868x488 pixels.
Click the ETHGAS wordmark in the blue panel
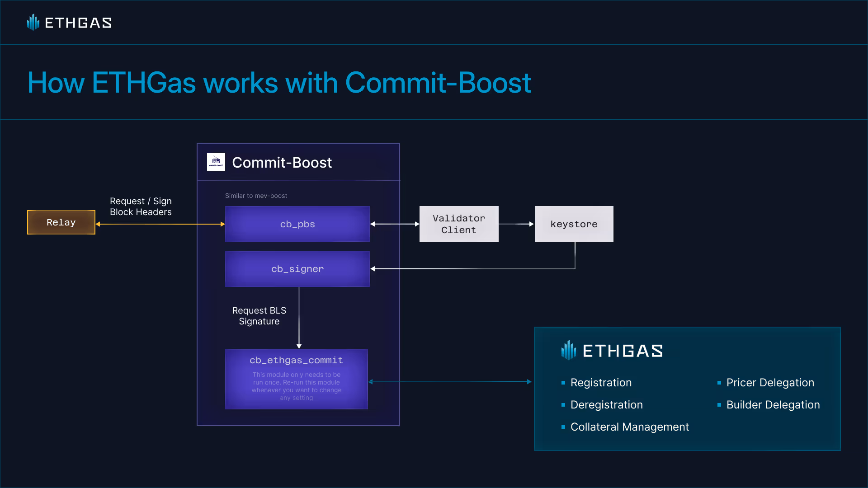[x=623, y=351]
